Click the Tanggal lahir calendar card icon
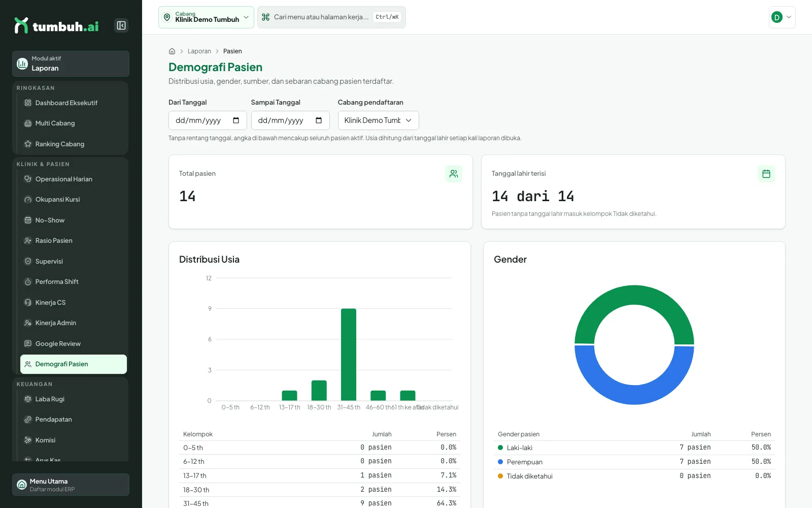The image size is (812, 508). click(766, 174)
